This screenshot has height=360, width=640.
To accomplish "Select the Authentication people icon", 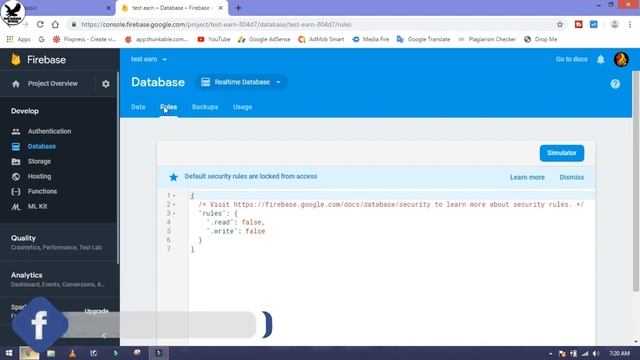I will [x=16, y=131].
